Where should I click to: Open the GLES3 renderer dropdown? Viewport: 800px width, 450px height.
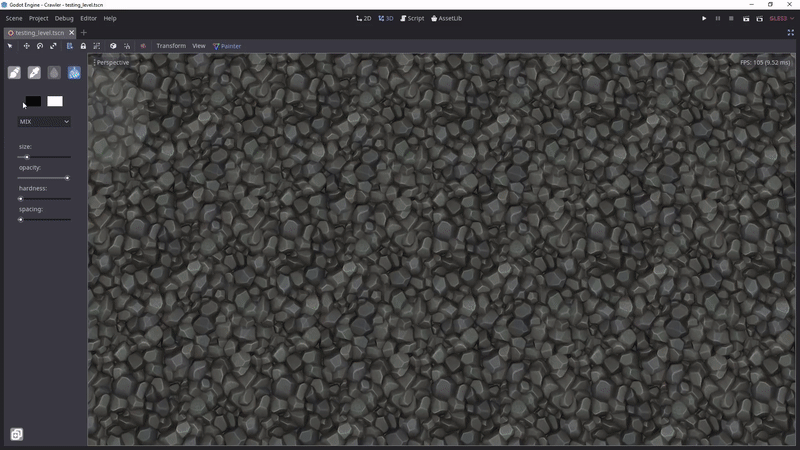tap(781, 18)
